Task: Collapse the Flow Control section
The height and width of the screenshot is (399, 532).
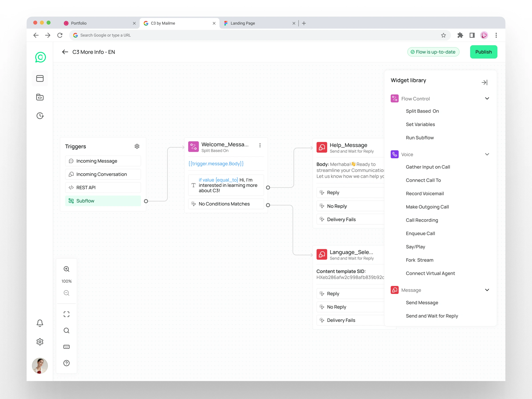Action: (487, 98)
